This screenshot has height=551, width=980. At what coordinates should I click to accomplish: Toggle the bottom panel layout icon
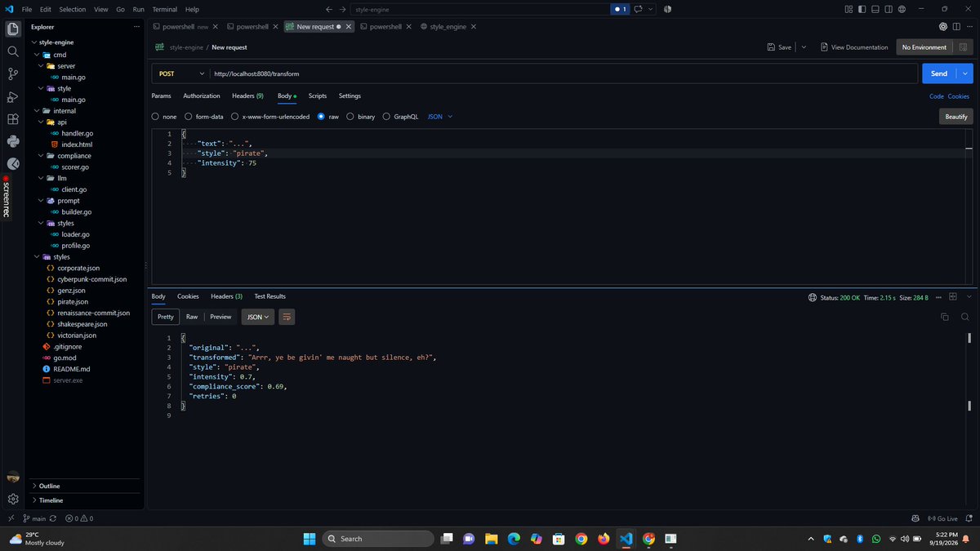click(x=875, y=9)
